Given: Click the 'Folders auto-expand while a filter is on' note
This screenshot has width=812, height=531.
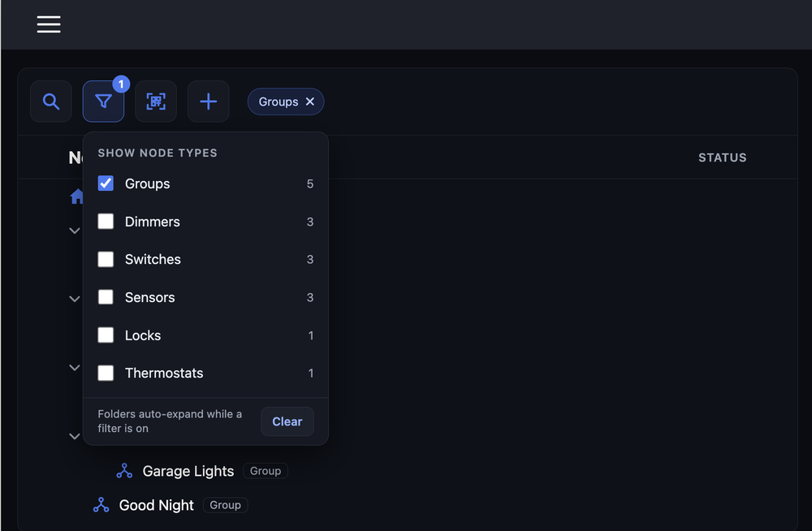Looking at the screenshot, I should point(170,421).
